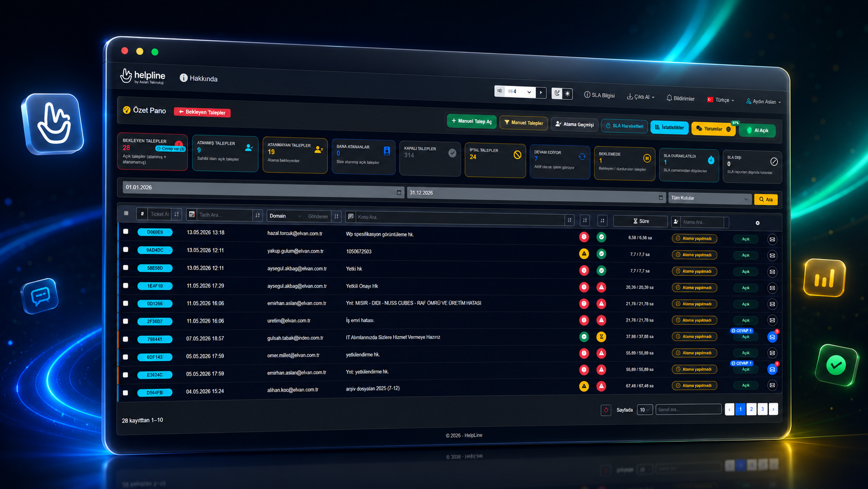Open SLA Hareketleri

(625, 126)
